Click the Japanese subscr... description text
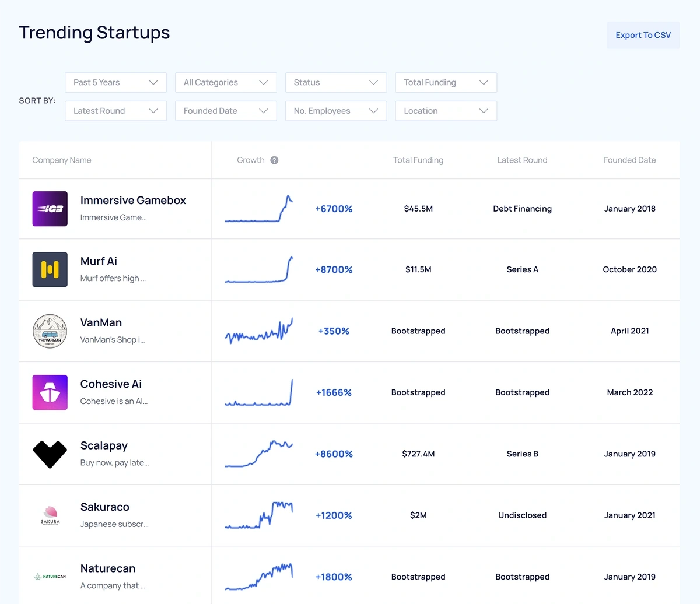The height and width of the screenshot is (604, 700). [x=114, y=524]
